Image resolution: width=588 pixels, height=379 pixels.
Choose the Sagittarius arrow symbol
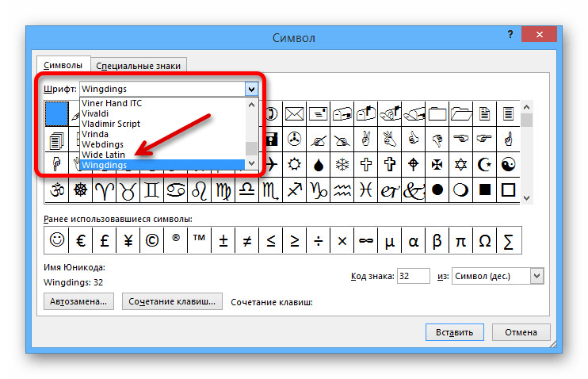point(294,190)
